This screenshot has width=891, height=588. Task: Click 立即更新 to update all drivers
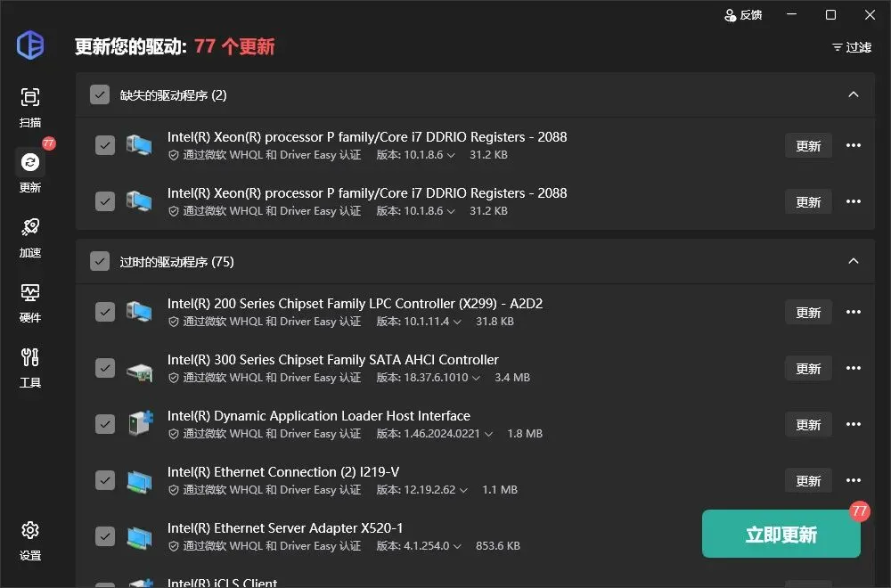point(781,534)
